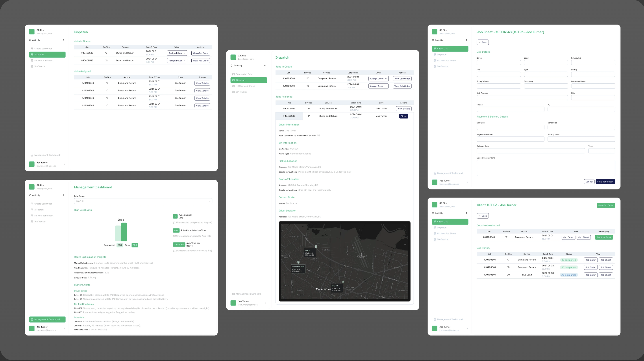Viewport: 644px width, 361px height.
Task: Click the green 3h 45 min route badge
Action: point(179,245)
